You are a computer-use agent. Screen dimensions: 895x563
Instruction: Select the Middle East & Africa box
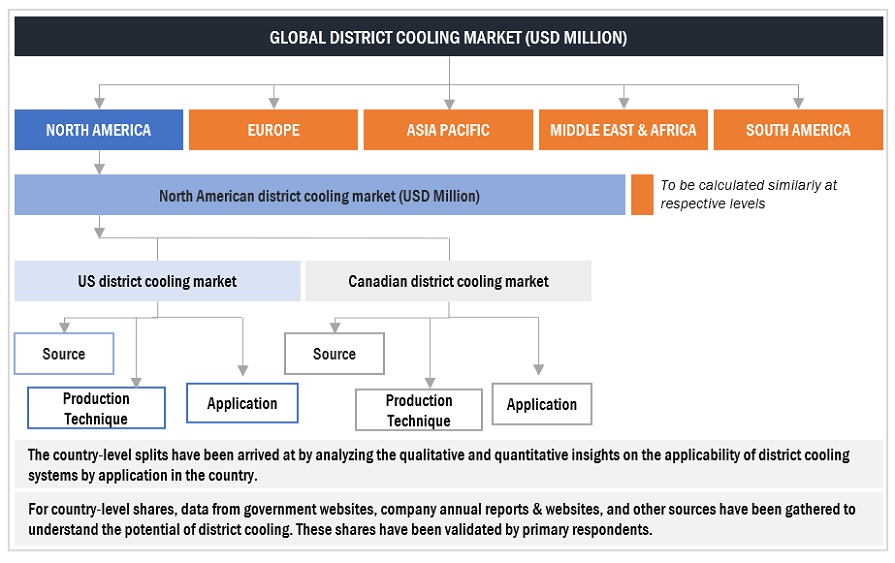point(623,130)
